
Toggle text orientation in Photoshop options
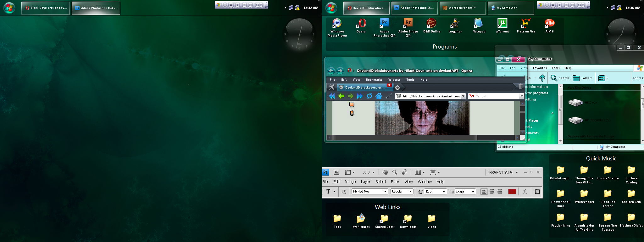pos(344,192)
